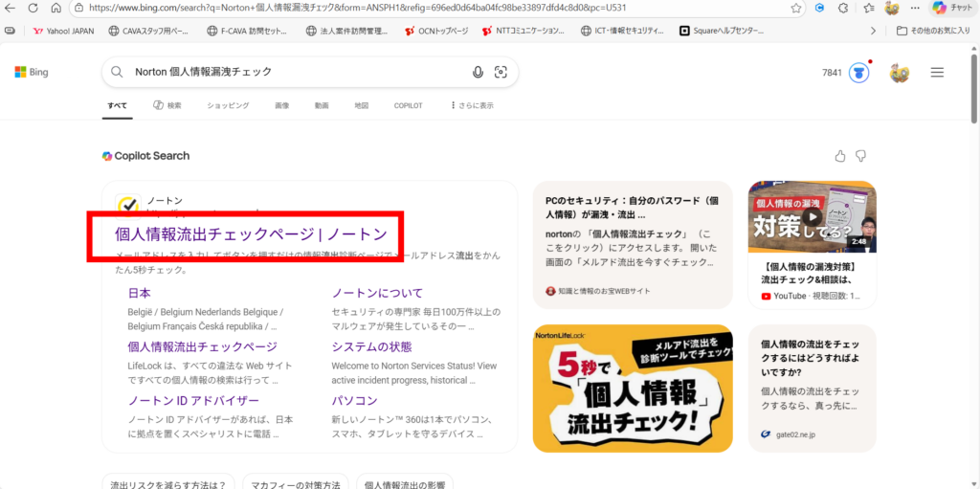Expand bookmarks overflow chevron
Viewport: 980px width, 489px height.
pos(872,31)
